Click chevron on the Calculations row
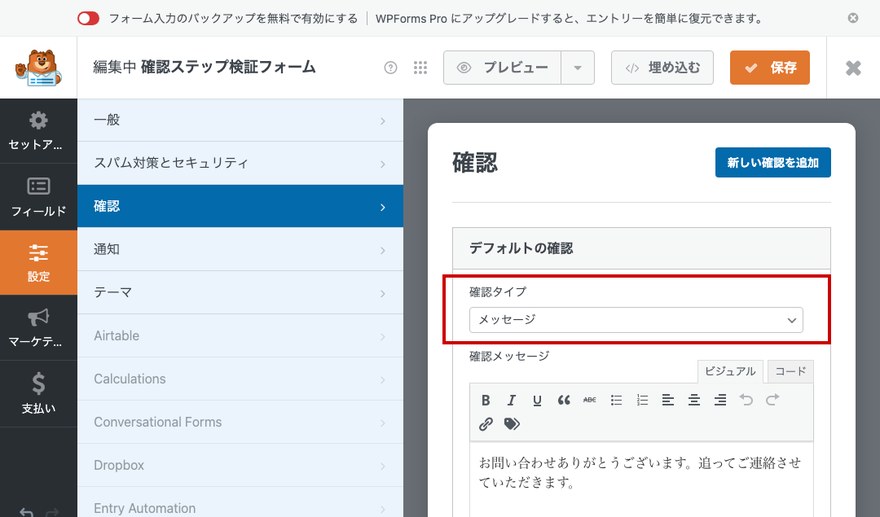 pyautogui.click(x=383, y=380)
